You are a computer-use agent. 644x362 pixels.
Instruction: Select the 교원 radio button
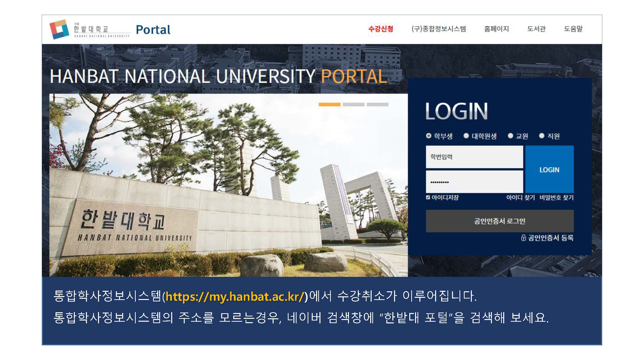point(510,136)
